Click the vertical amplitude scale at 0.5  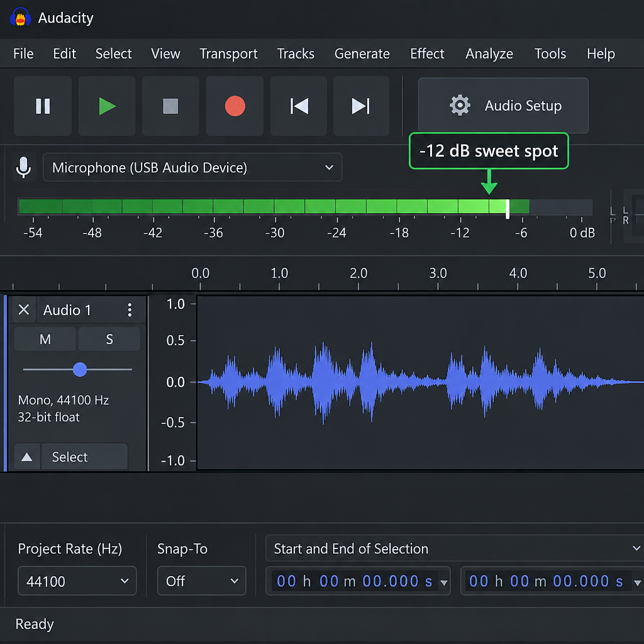[175, 340]
